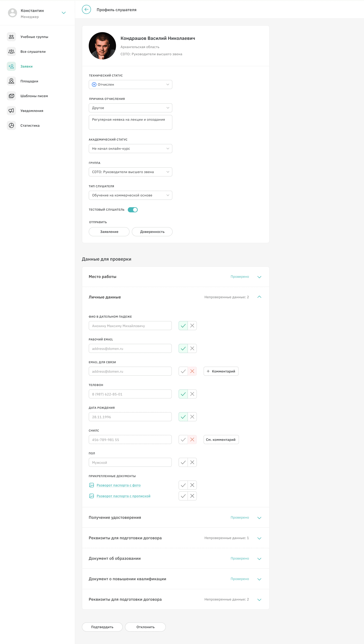Click the Причина отчисления comment text field

130,122
